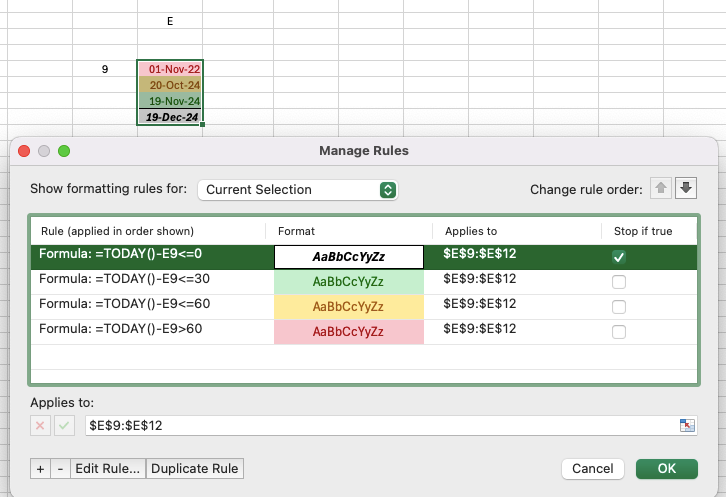The width and height of the screenshot is (726, 497).
Task: Select rule Formula: =TODAY()-E9<=0
Action: tap(120, 254)
